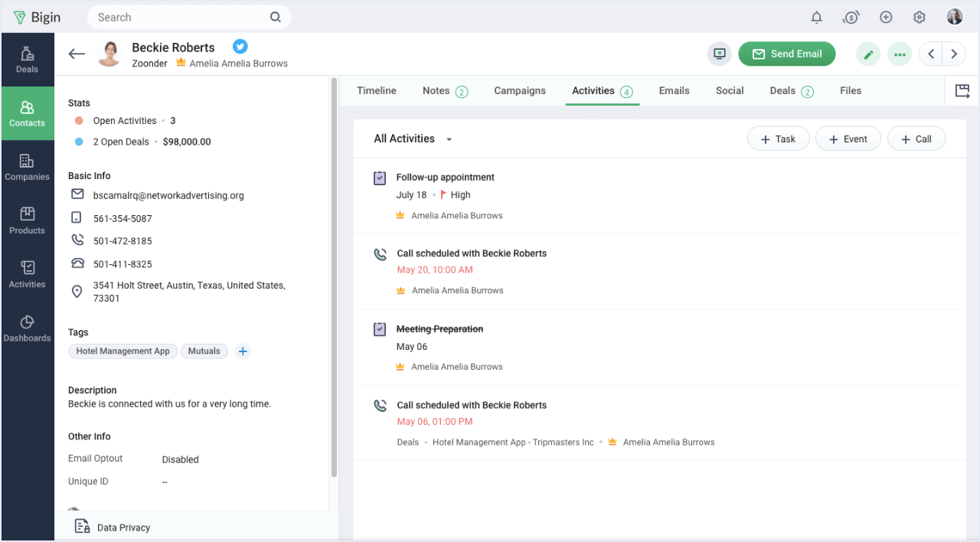Open the more options ellipsis menu
The height and width of the screenshot is (542, 980).
tap(900, 54)
